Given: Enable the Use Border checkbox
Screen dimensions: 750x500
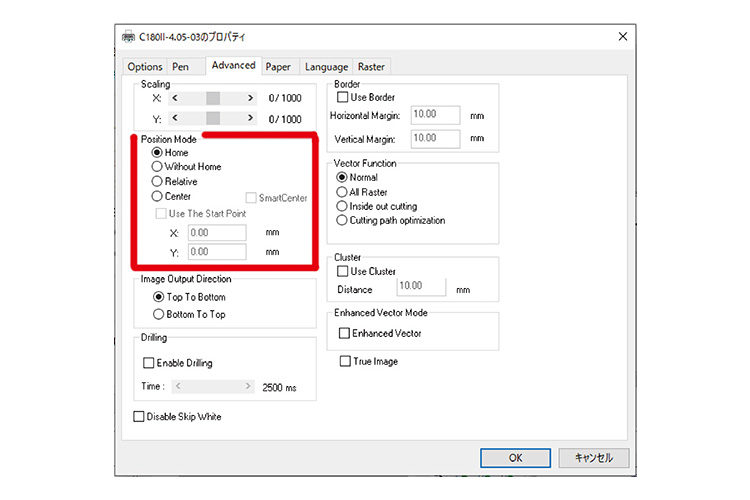Looking at the screenshot, I should point(343,97).
